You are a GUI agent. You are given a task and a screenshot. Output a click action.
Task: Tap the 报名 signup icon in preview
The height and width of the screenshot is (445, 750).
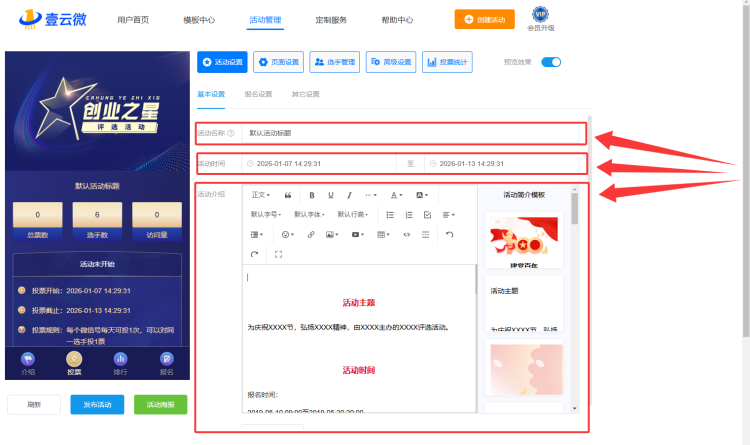point(167,362)
